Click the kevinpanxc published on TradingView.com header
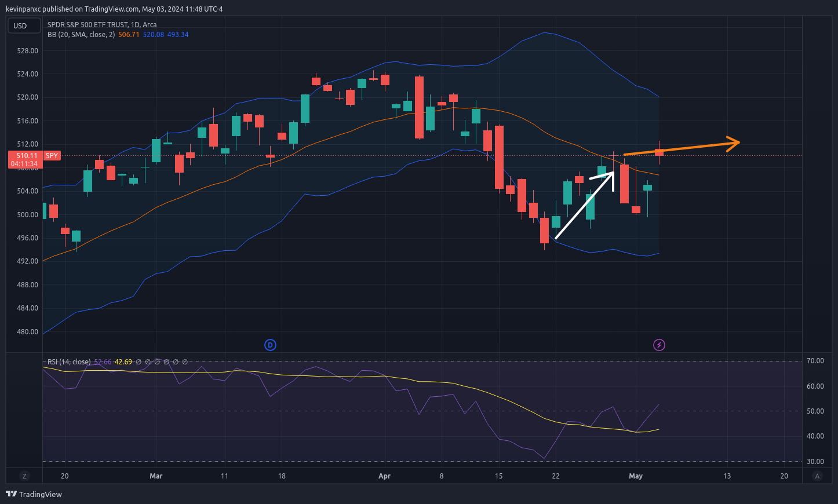The image size is (838, 504). (114, 9)
